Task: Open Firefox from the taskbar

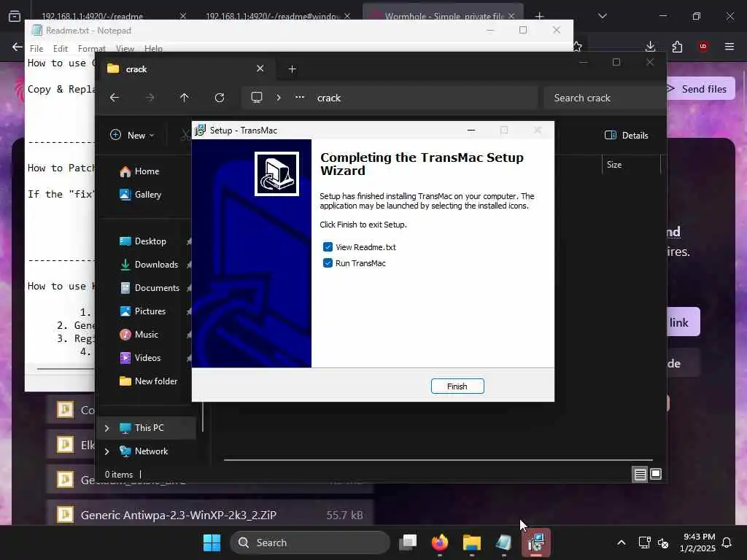Action: coord(440,542)
